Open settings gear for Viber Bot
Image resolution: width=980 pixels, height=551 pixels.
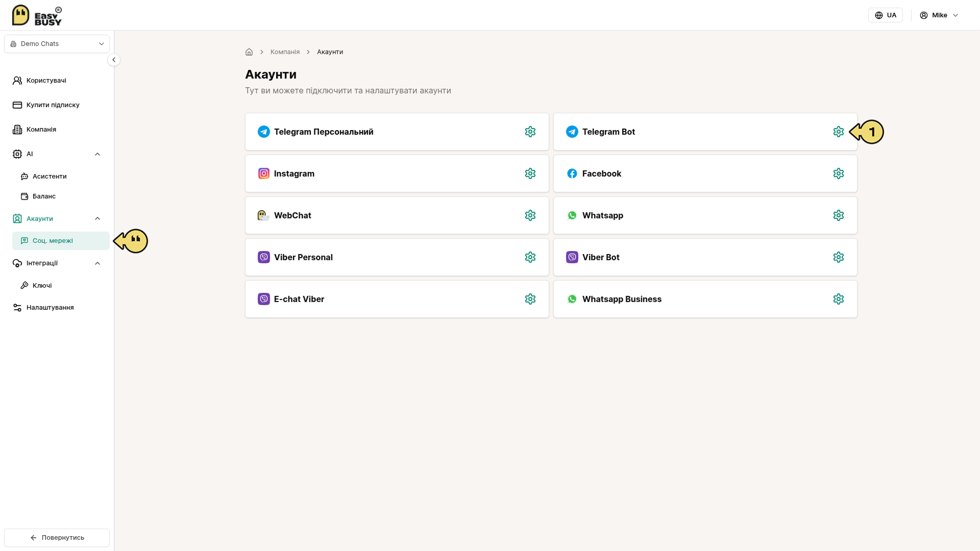coord(839,257)
